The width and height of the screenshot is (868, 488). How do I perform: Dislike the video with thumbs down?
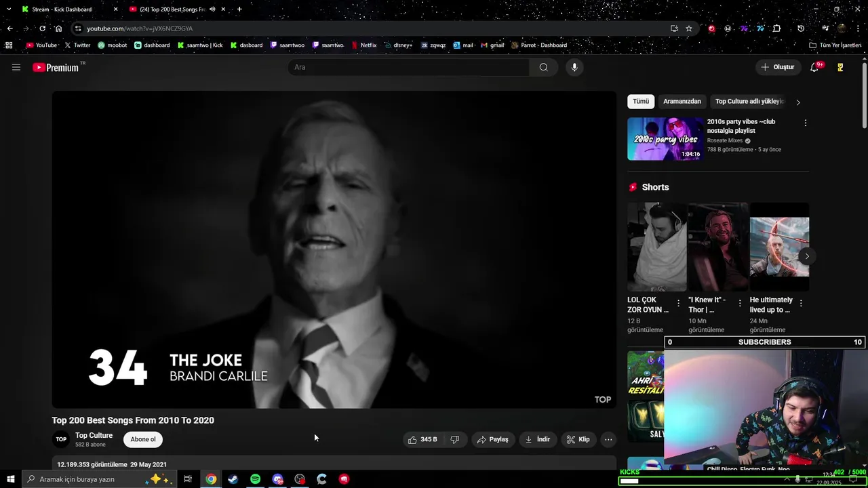pos(454,439)
